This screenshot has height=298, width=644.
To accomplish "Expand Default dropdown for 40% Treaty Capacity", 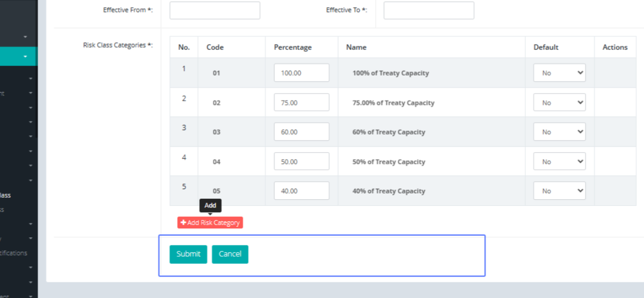I will [x=559, y=191].
